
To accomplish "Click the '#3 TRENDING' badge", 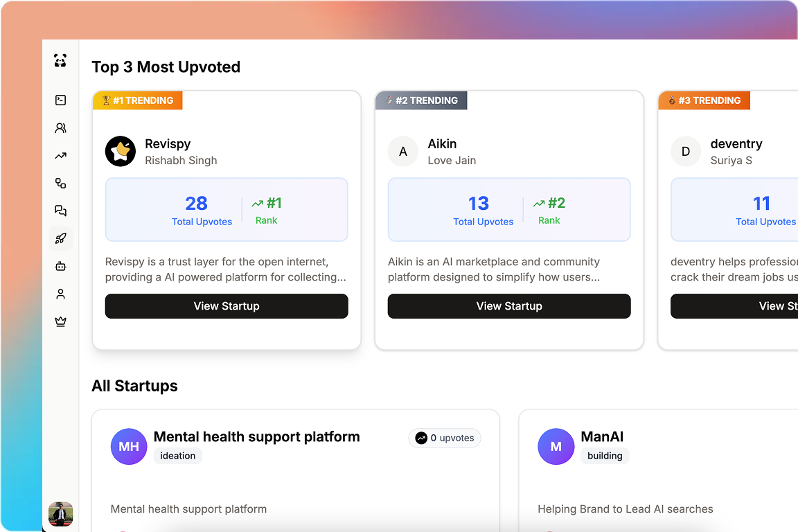I will pos(704,100).
